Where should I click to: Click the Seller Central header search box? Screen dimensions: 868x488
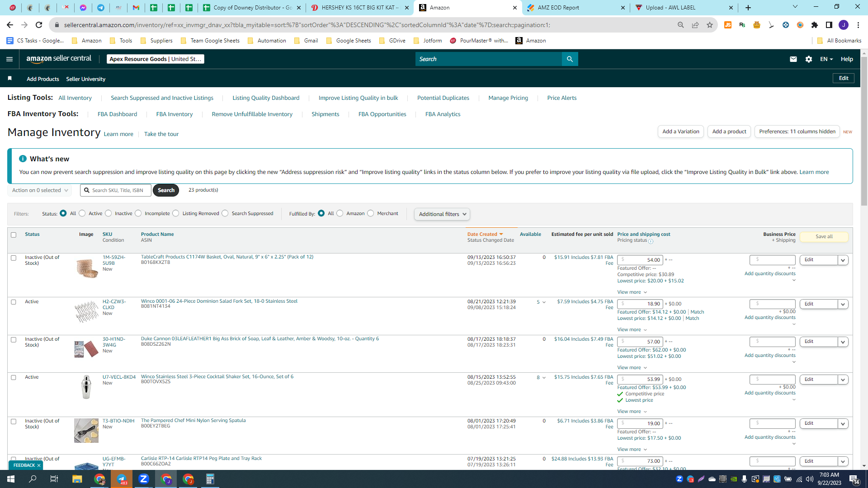[488, 59]
